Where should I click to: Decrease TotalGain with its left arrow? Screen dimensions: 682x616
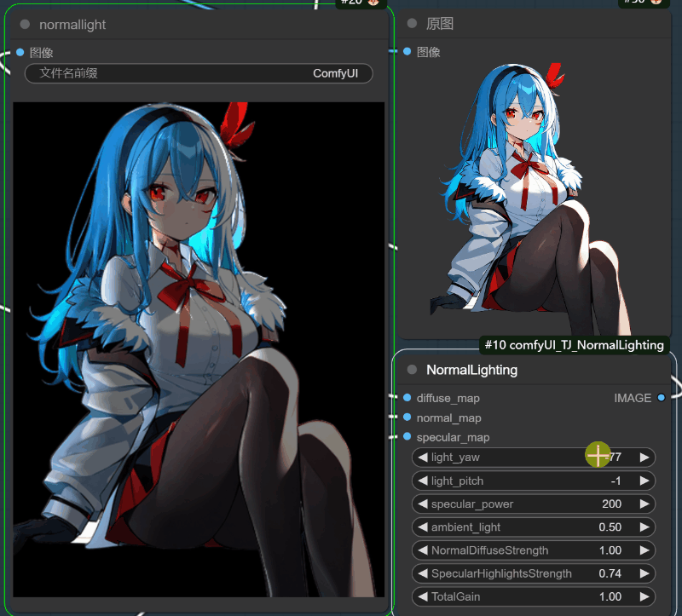[x=422, y=596]
